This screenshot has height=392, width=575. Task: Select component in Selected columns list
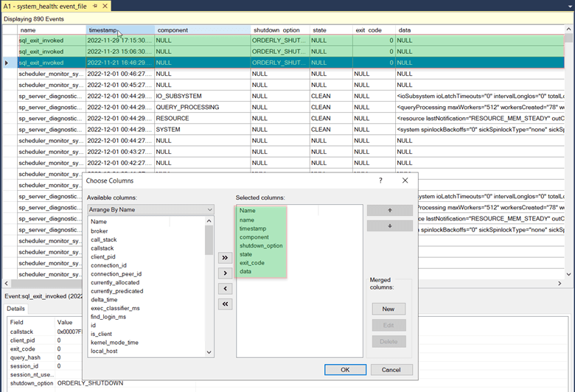click(254, 237)
